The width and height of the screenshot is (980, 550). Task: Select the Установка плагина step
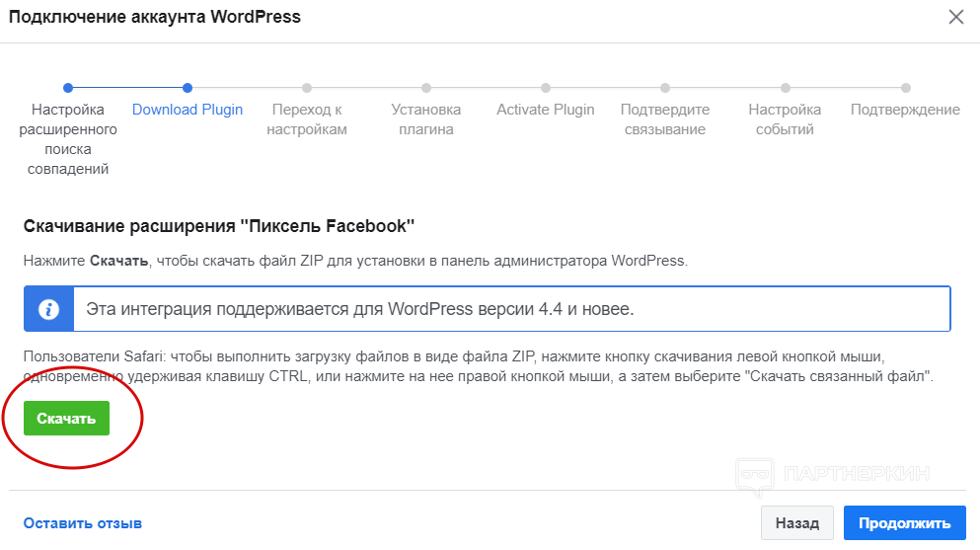tap(426, 119)
